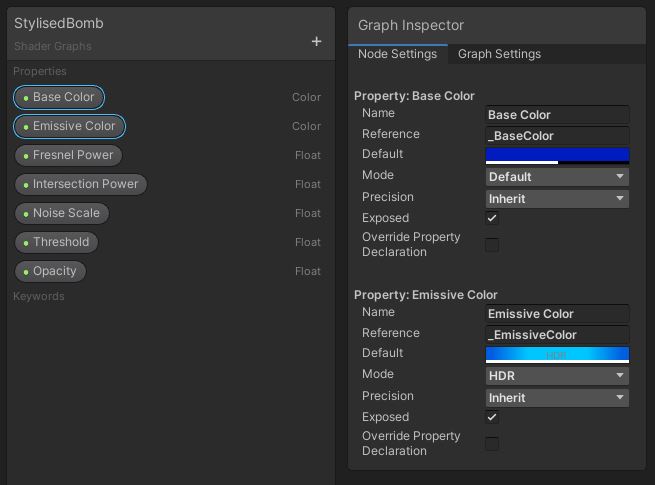Open the Base Color Precision dropdown
Image resolution: width=655 pixels, height=485 pixels.
pos(557,199)
